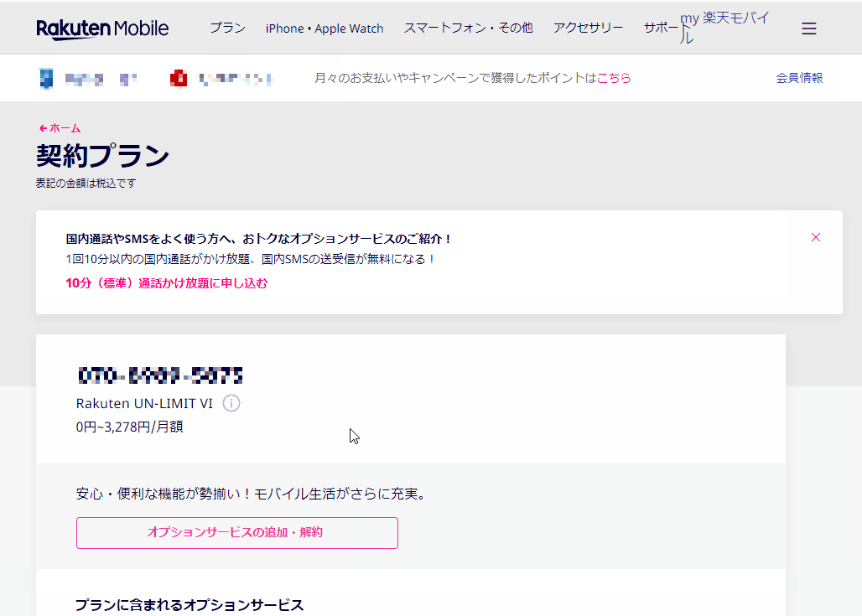Open the プラン menu
The image size is (862, 616).
pyautogui.click(x=227, y=28)
